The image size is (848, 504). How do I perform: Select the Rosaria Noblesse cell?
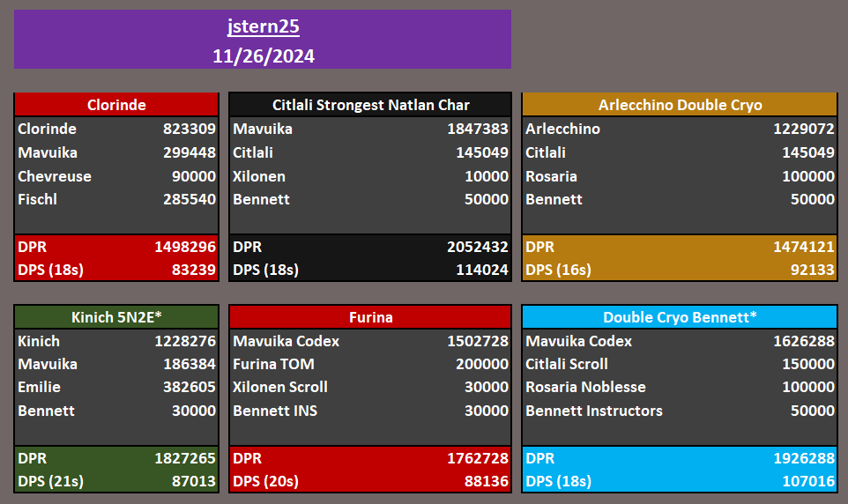(585, 388)
